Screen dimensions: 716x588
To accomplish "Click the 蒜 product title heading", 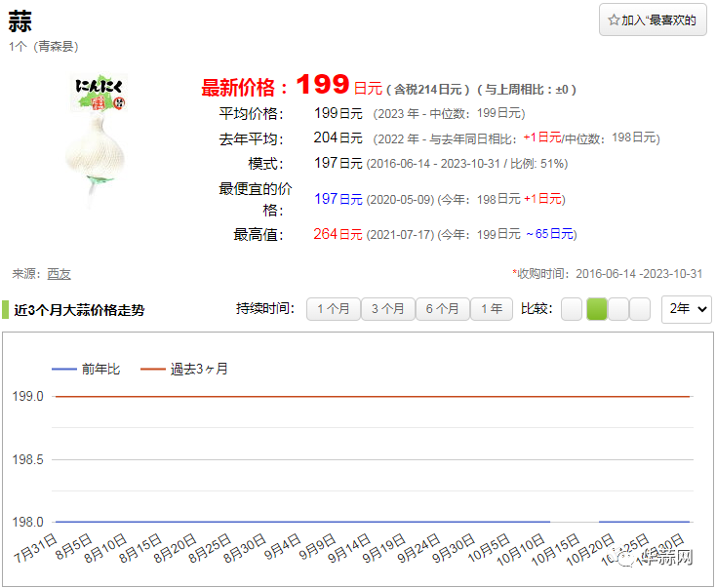I will (x=20, y=23).
